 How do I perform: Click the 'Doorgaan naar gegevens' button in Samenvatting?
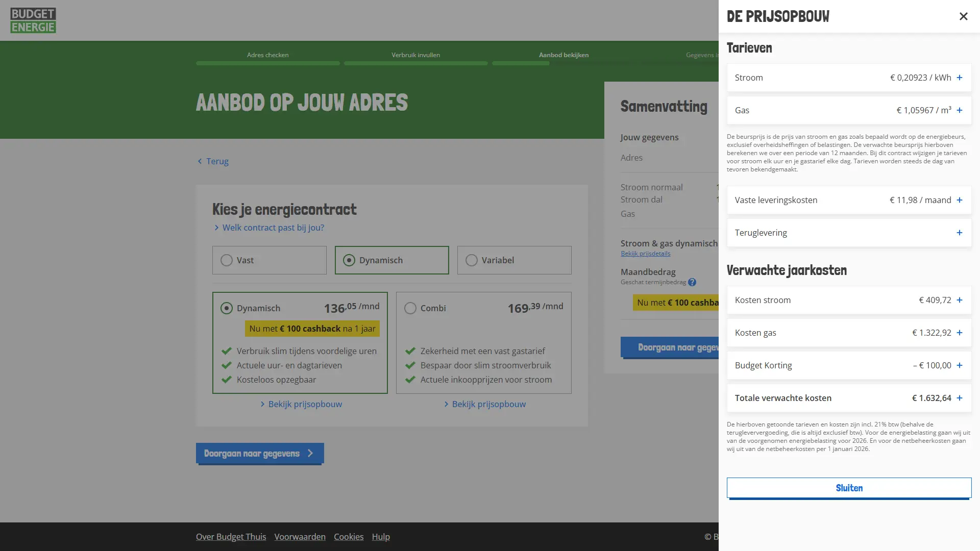pyautogui.click(x=670, y=347)
